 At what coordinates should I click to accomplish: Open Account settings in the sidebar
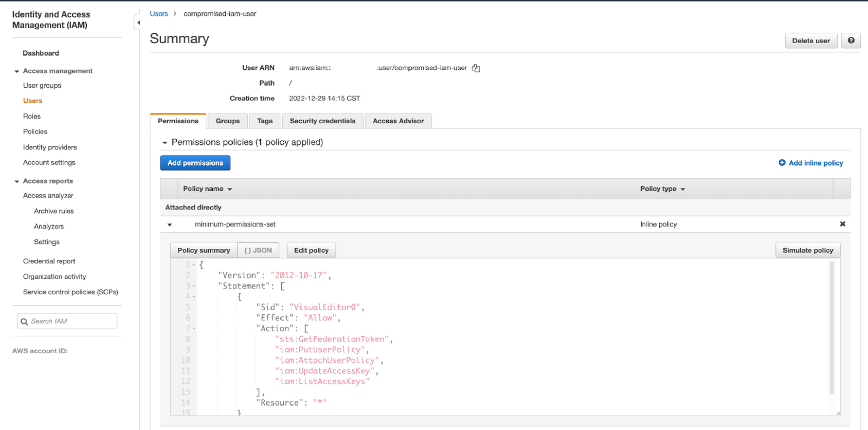[x=49, y=162]
